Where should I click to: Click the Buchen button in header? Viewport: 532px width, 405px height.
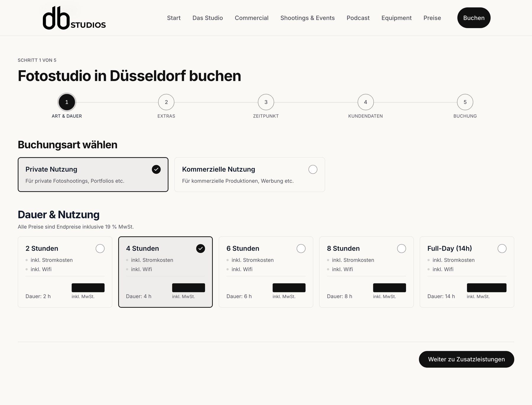[x=474, y=18]
